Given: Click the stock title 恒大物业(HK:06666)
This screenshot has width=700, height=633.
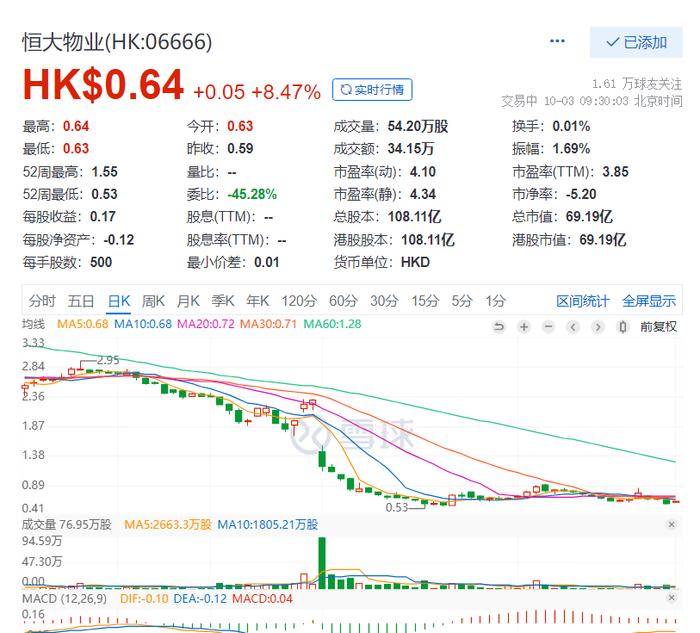Looking at the screenshot, I should click(117, 42).
